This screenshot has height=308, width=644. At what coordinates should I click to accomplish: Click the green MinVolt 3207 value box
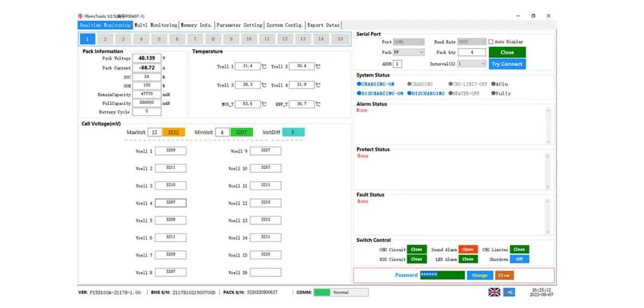tap(241, 132)
